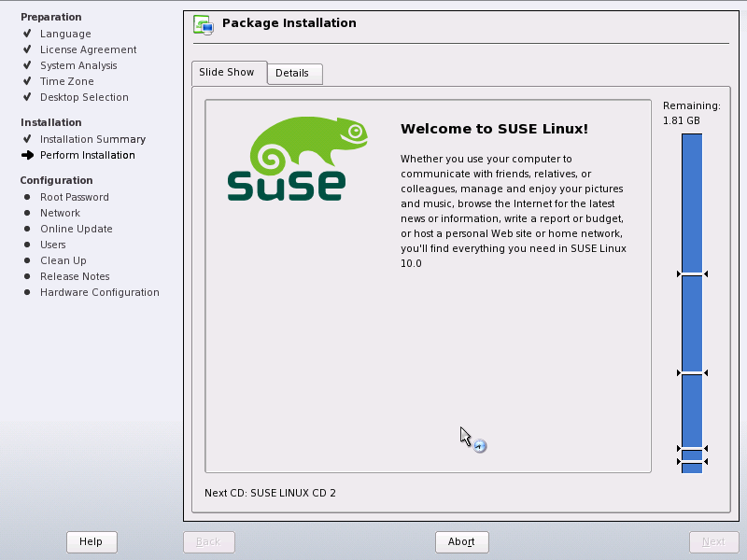Viewport: 747px width, 560px height.
Task: Click the SUSE chameleon logo
Action: [297, 158]
